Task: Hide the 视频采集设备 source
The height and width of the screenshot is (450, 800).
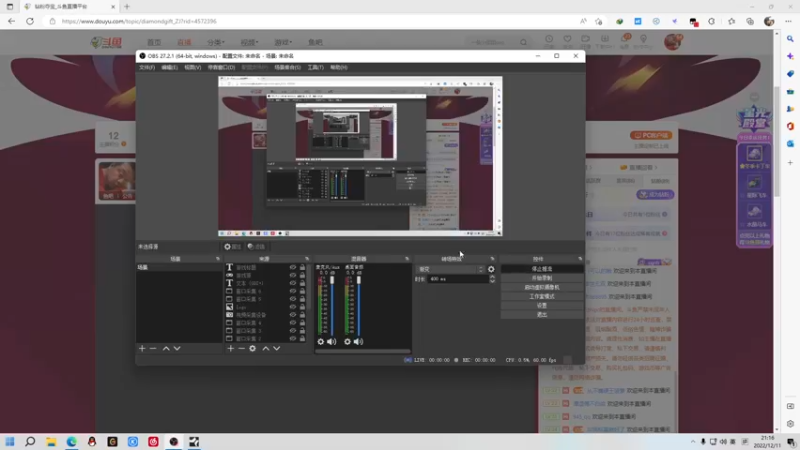Action: [293, 315]
